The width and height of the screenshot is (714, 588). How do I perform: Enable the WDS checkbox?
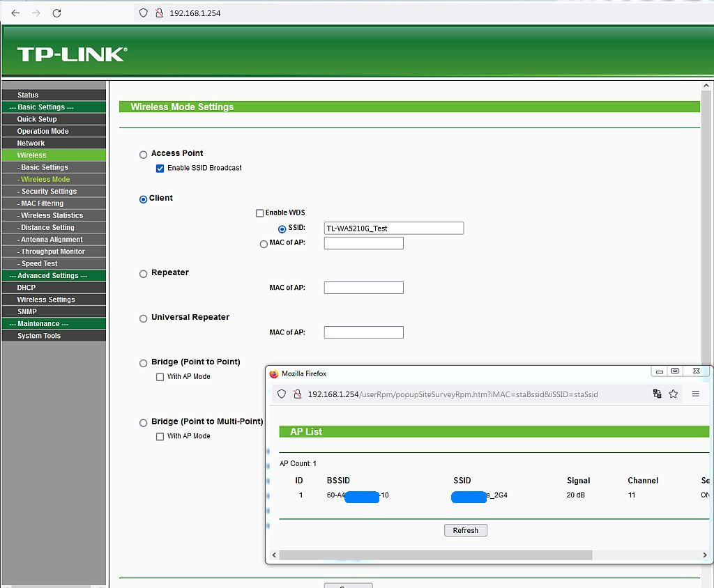tap(260, 213)
